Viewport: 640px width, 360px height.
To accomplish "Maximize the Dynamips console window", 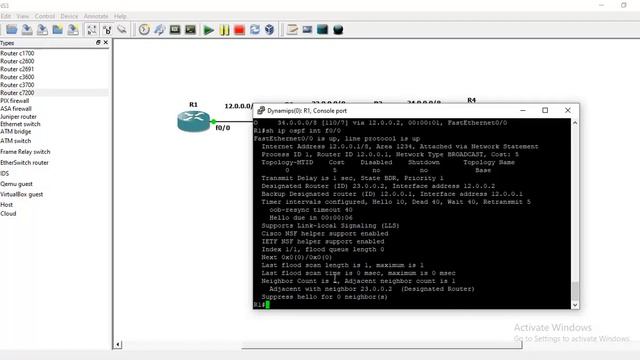I will [x=545, y=110].
